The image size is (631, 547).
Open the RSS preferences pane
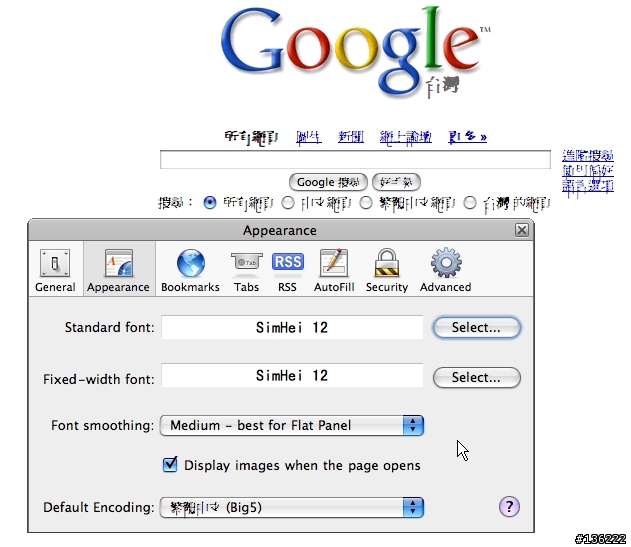[287, 270]
